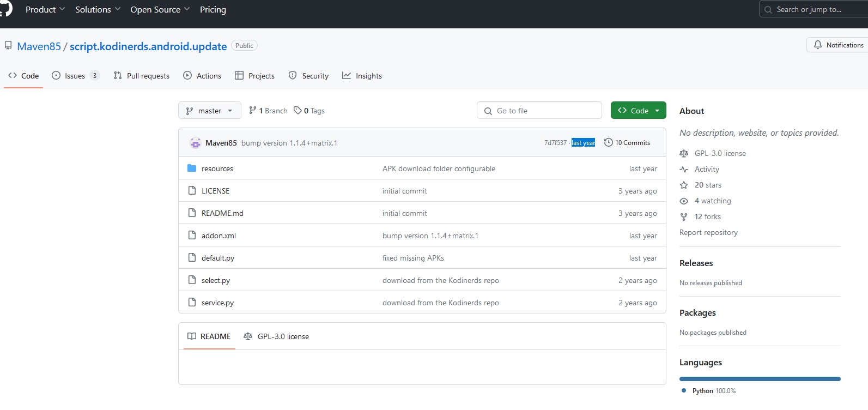Screen dimensions: 868x410
Task: Click the book icon in README tab
Action: pos(192,336)
